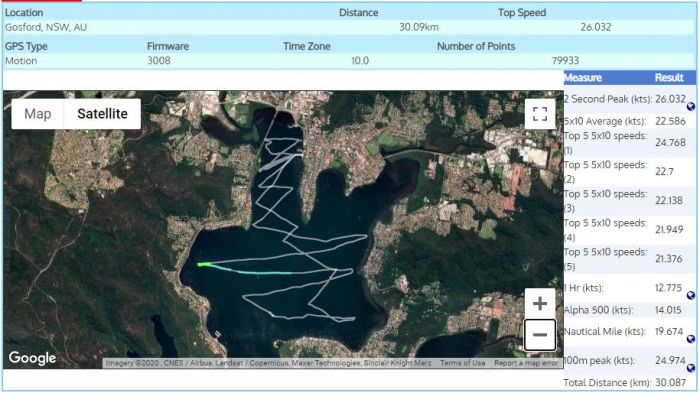Zoom in on the map

[x=540, y=304]
